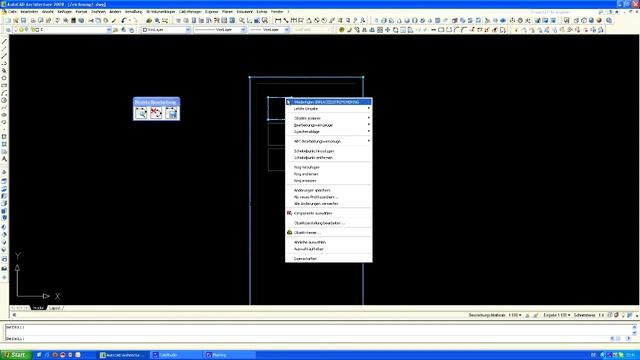
Task: Select the Multiline Text A tool
Action: tap(4, 159)
